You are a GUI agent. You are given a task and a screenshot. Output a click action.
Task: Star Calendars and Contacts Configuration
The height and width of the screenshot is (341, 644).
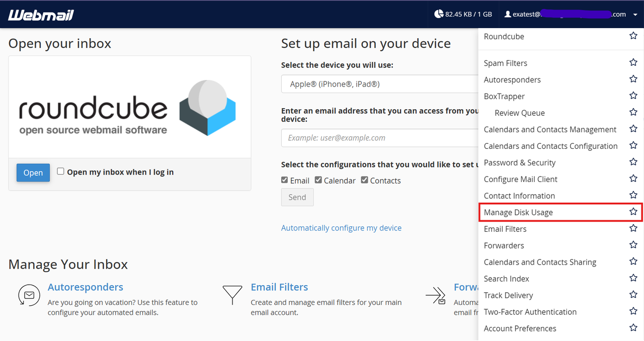[x=633, y=145]
